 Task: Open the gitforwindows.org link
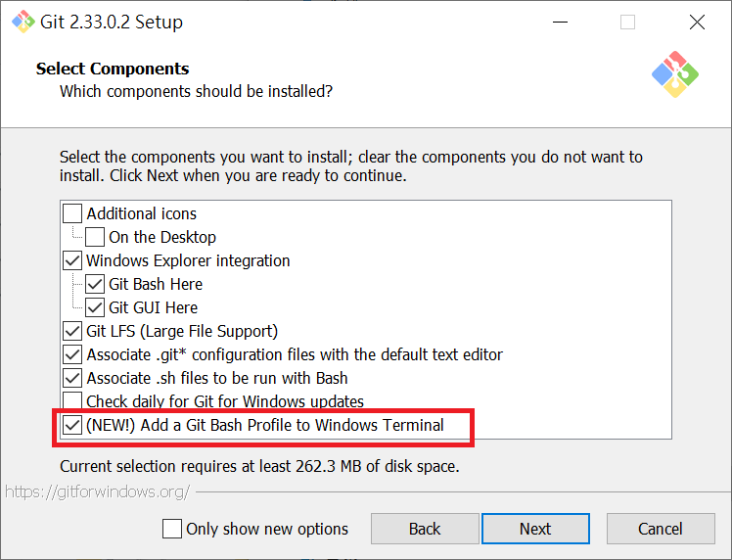[x=98, y=491]
